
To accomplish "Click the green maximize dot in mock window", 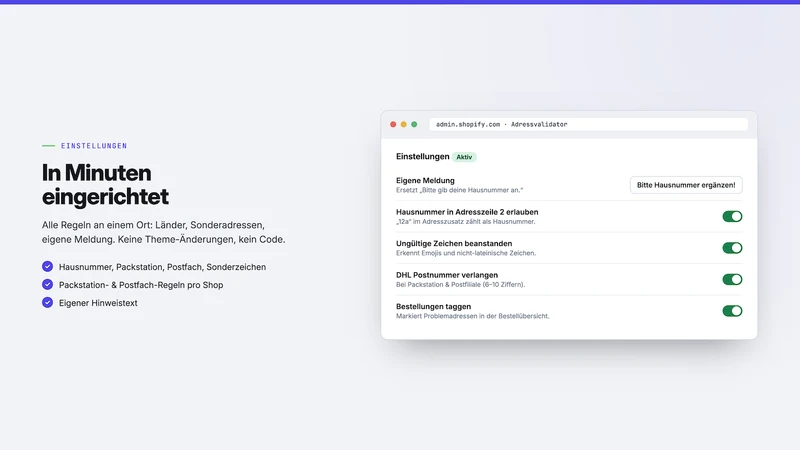I will (414, 124).
